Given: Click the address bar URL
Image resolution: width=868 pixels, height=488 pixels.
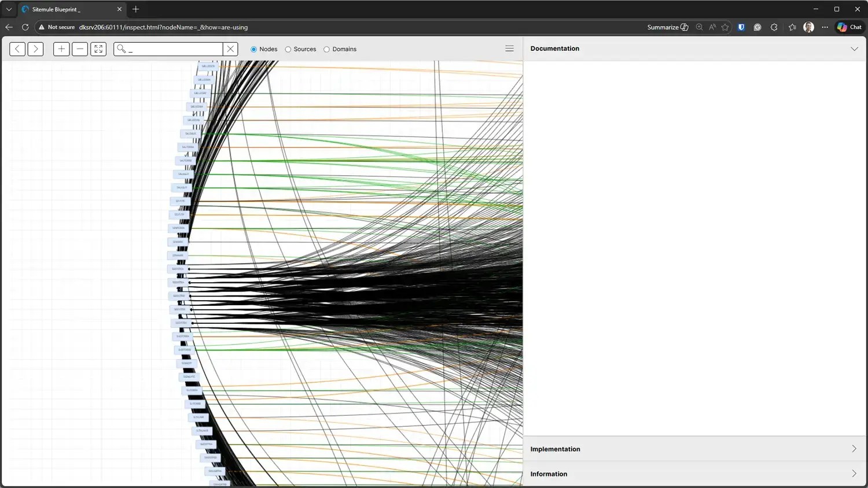Looking at the screenshot, I should click(x=163, y=27).
